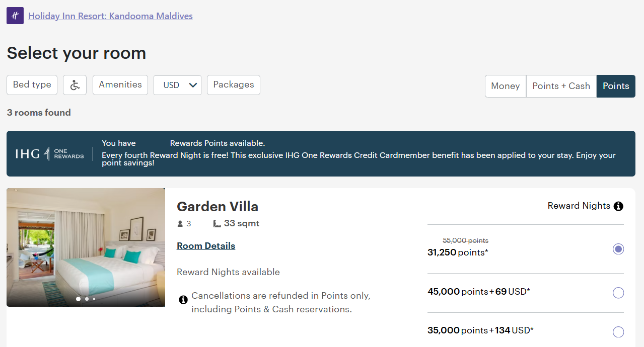Viewport: 644px width, 347px height.
Task: Click the Holiday Inn brand icon
Action: click(x=15, y=16)
